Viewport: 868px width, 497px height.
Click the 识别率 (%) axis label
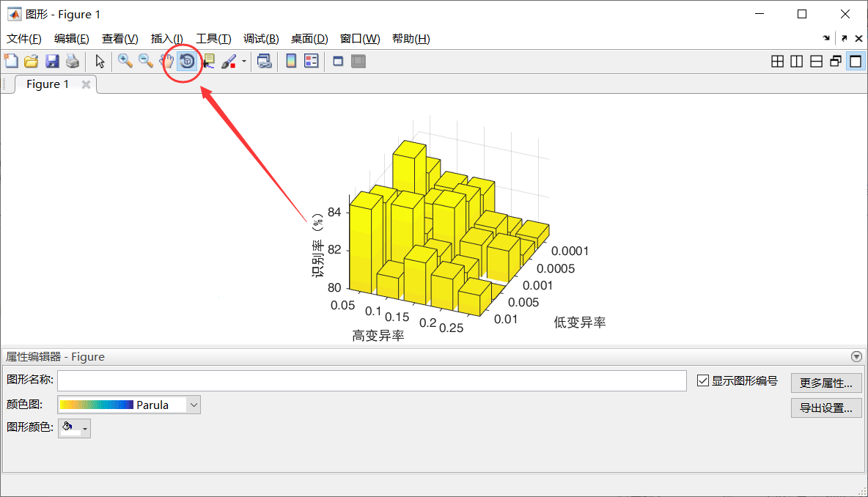click(x=317, y=245)
